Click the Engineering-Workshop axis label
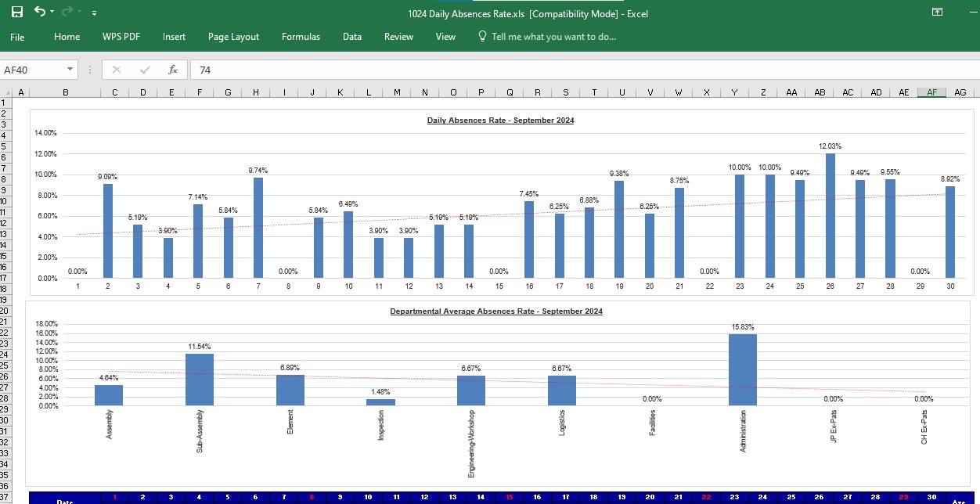This screenshot has width=980, height=504. click(471, 443)
